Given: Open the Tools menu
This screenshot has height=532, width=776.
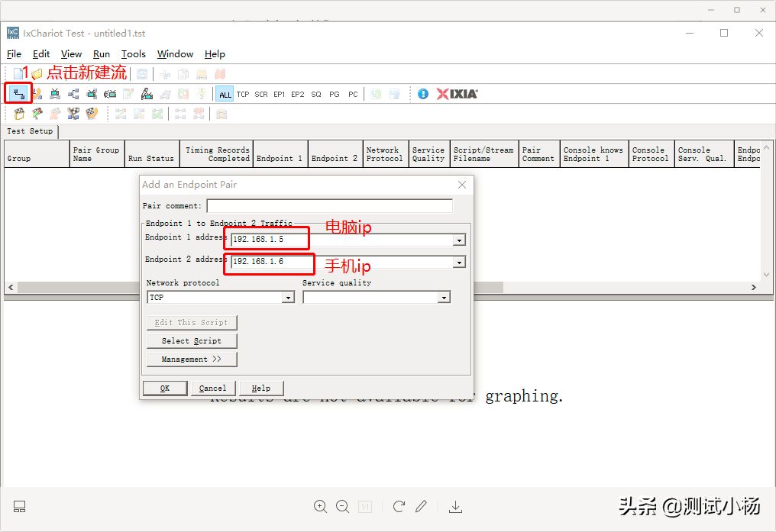Looking at the screenshot, I should pyautogui.click(x=134, y=54).
